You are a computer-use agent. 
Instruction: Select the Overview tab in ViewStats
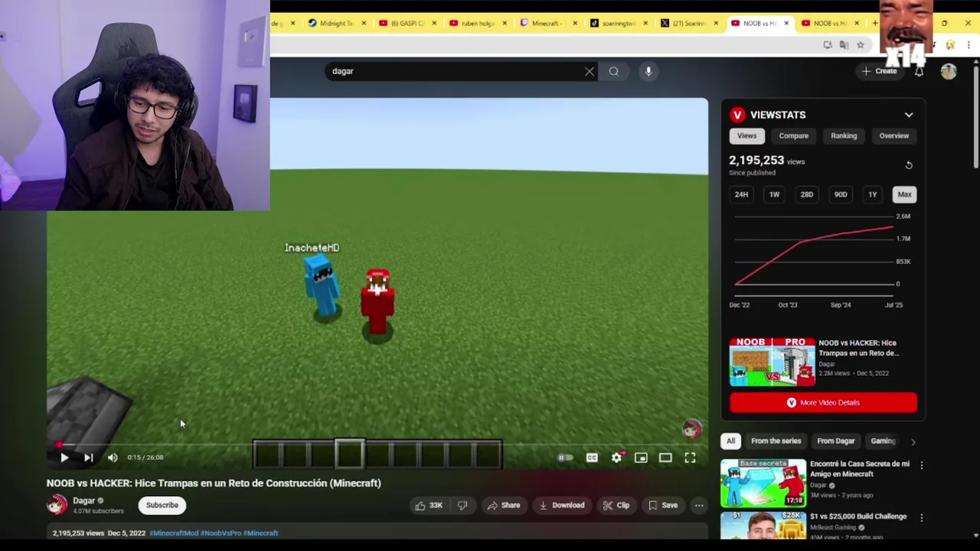[893, 135]
